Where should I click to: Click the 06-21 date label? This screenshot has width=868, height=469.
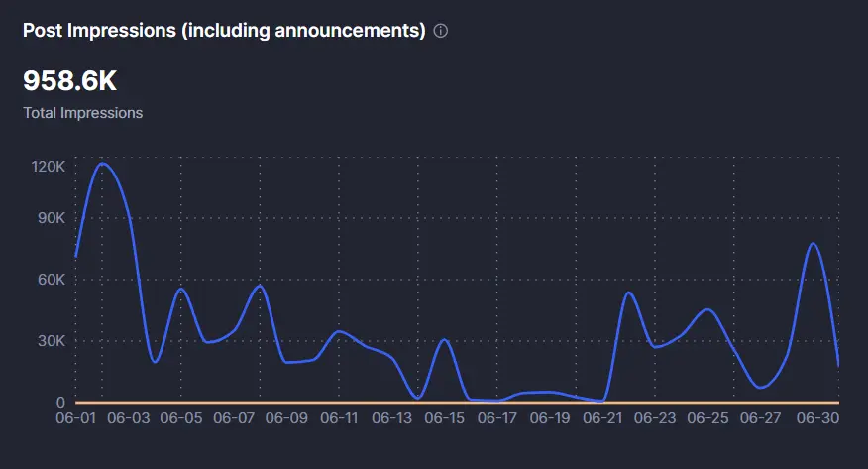(x=602, y=418)
